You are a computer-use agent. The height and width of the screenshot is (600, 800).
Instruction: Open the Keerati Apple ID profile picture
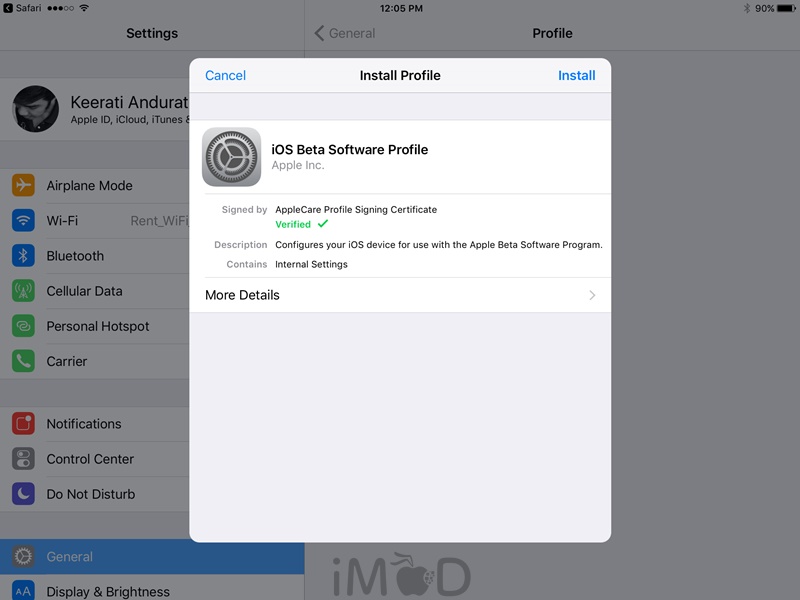35,109
